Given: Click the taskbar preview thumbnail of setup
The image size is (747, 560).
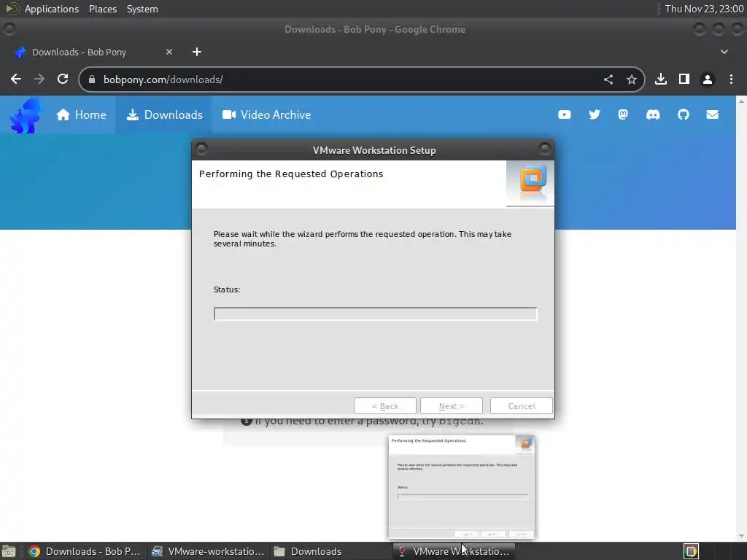Looking at the screenshot, I should pyautogui.click(x=462, y=486).
